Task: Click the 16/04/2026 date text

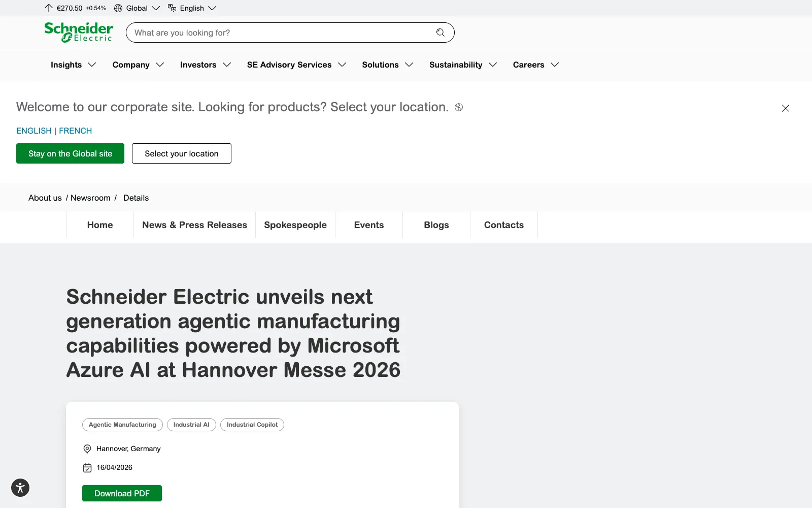Action: pos(115,467)
